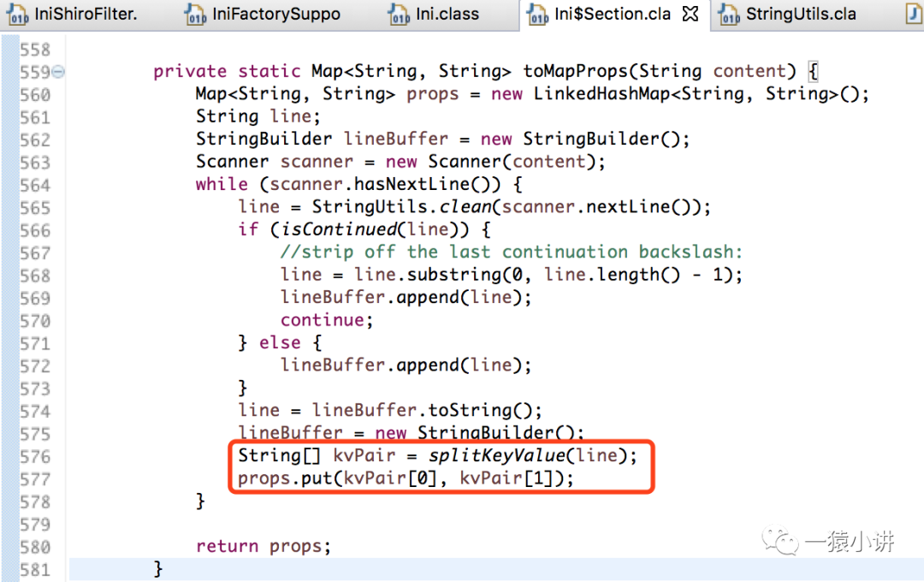Screen dimensions: 924x582
Task: Click class file icon on IniShiroFilter tab
Action: tap(17, 15)
